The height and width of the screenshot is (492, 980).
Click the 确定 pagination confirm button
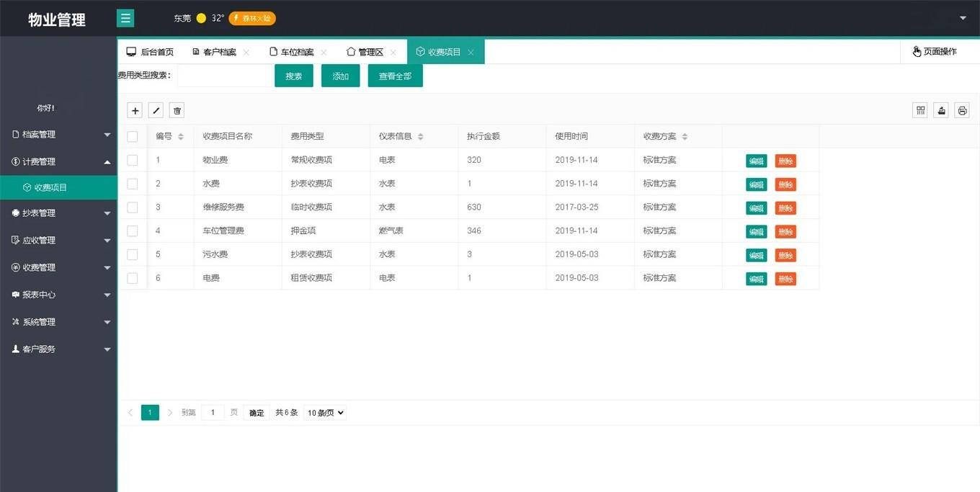[x=257, y=413]
